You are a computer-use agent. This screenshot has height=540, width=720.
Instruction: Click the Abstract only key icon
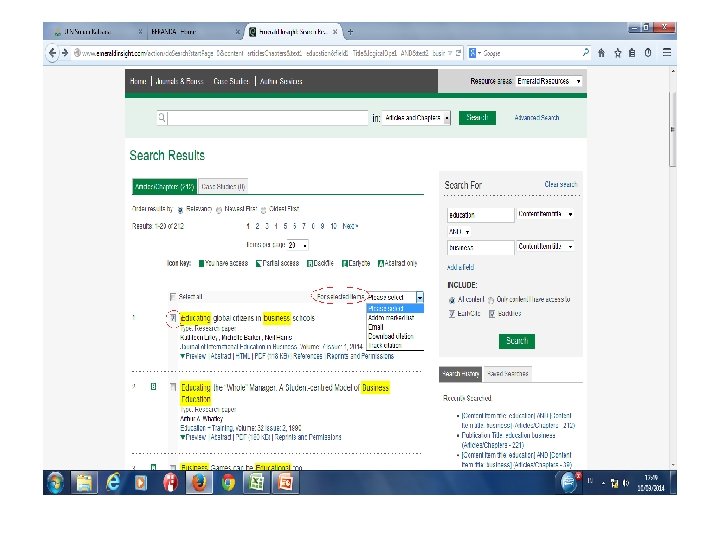pyautogui.click(x=380, y=263)
